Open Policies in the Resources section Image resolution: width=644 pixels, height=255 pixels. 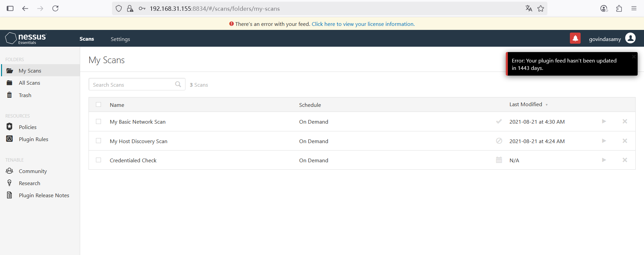pyautogui.click(x=28, y=127)
